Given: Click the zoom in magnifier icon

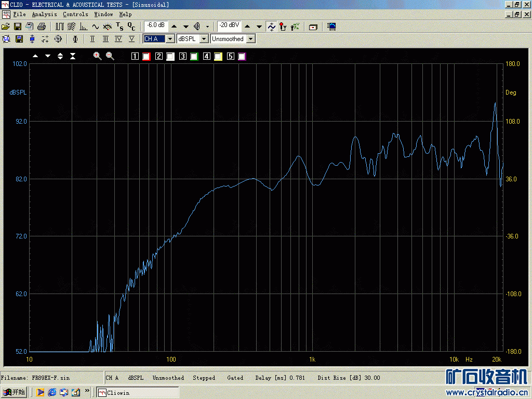Looking at the screenshot, I should click(97, 56).
